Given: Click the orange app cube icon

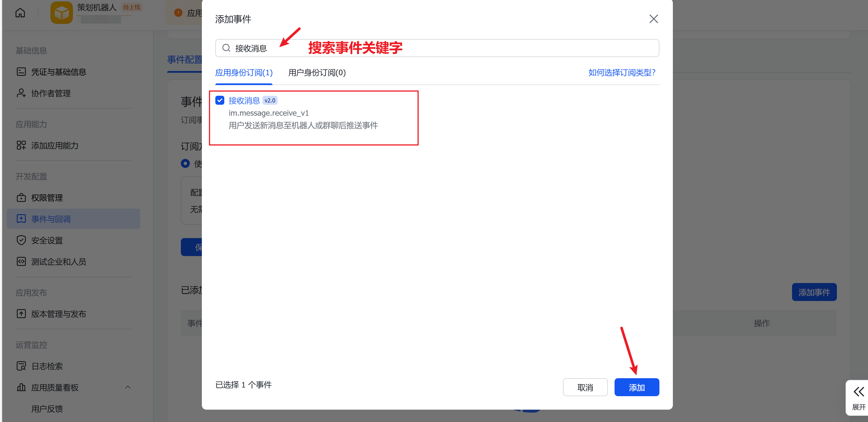Looking at the screenshot, I should point(61,13).
